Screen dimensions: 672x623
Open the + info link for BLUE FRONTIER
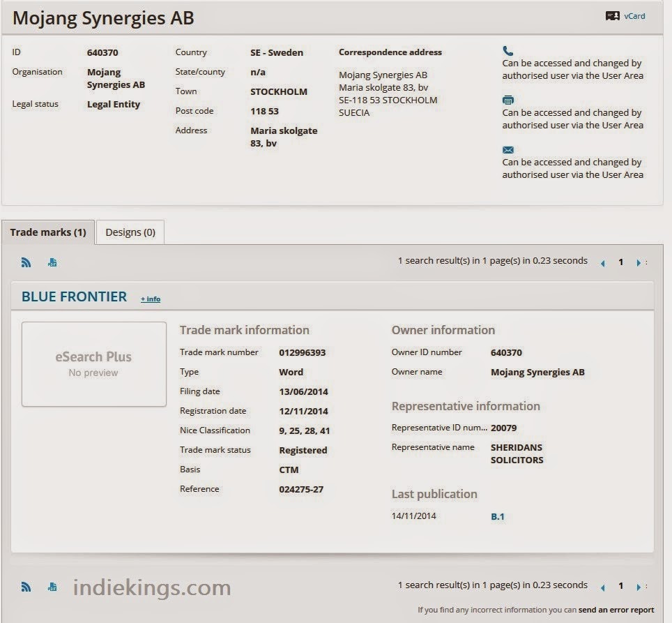click(x=151, y=299)
